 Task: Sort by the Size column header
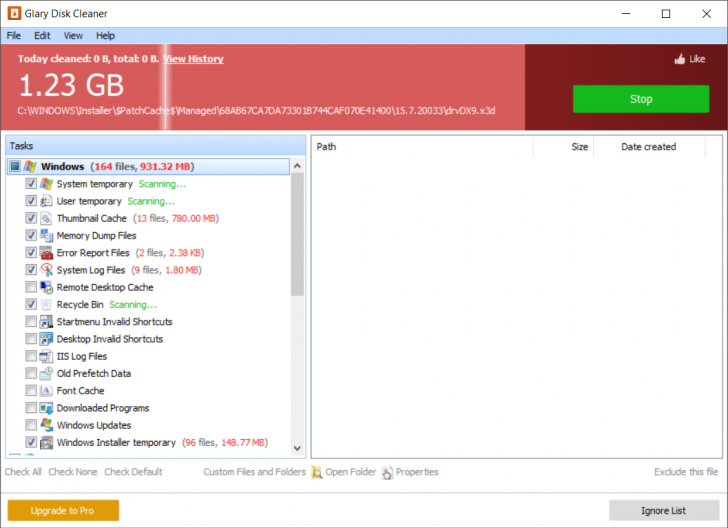tap(563, 147)
